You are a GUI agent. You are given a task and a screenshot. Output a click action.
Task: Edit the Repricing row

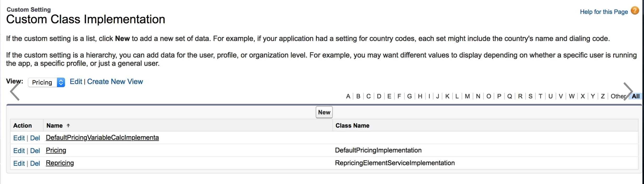coord(19,164)
